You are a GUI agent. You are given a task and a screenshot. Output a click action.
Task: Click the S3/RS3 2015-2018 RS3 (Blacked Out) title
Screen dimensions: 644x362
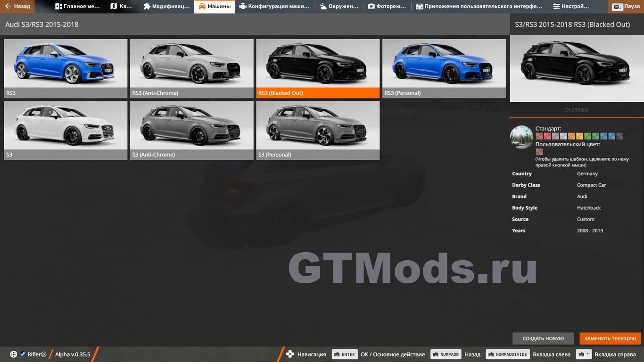point(572,24)
